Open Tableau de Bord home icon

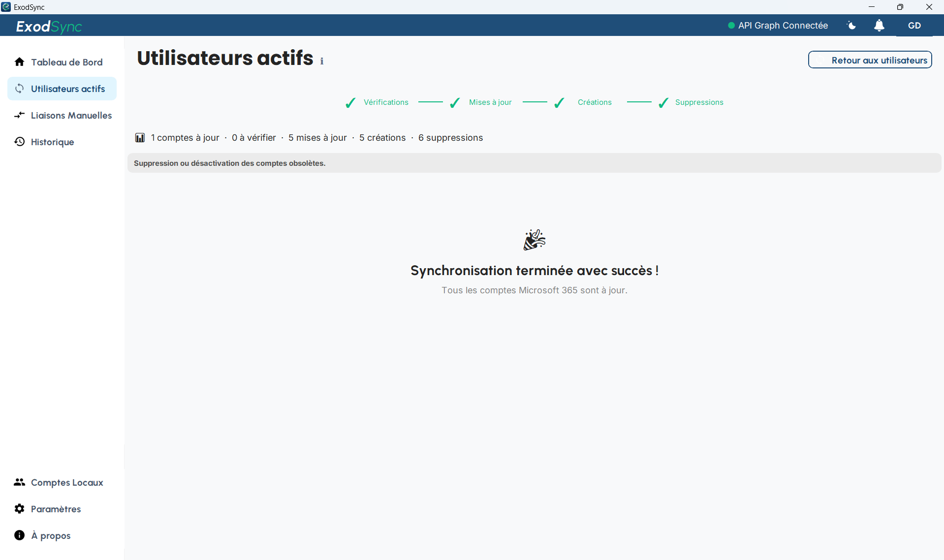pos(19,62)
